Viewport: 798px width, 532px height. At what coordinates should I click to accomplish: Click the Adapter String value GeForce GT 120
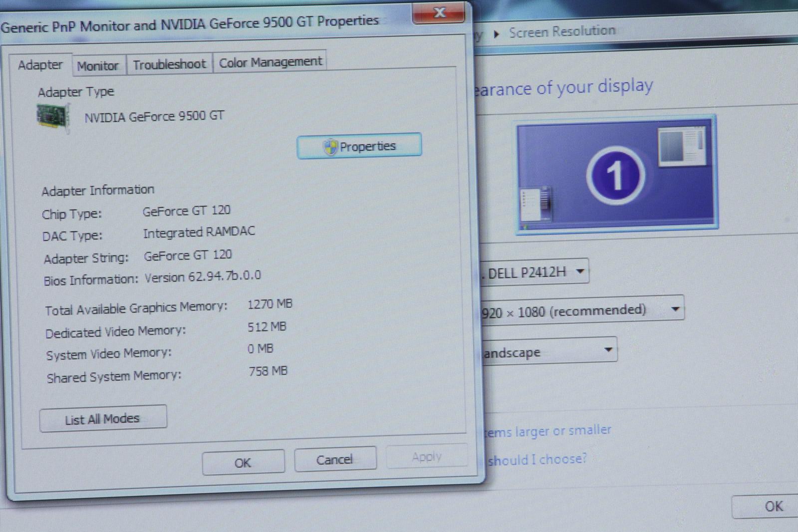click(188, 255)
